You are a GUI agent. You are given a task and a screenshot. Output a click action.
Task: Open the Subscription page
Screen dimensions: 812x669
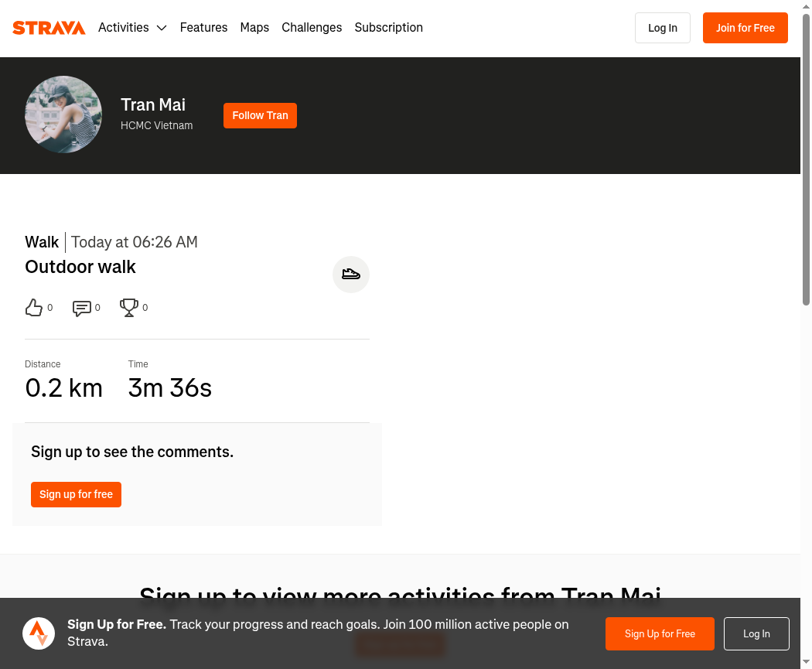click(388, 27)
